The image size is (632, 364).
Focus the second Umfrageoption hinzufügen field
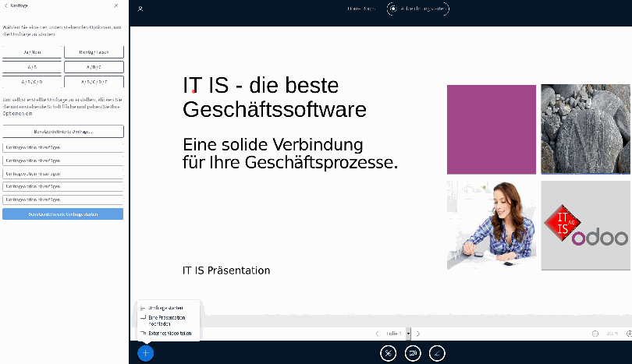(x=63, y=161)
